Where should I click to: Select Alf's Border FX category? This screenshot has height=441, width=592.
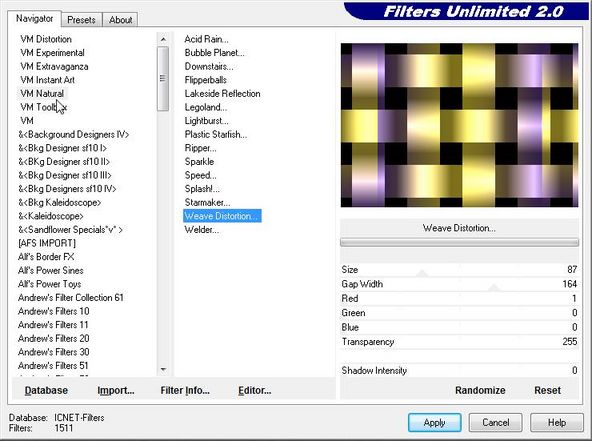coord(46,257)
